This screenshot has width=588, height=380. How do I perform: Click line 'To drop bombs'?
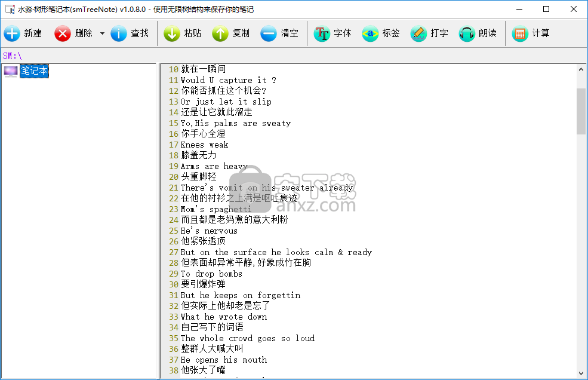point(211,274)
